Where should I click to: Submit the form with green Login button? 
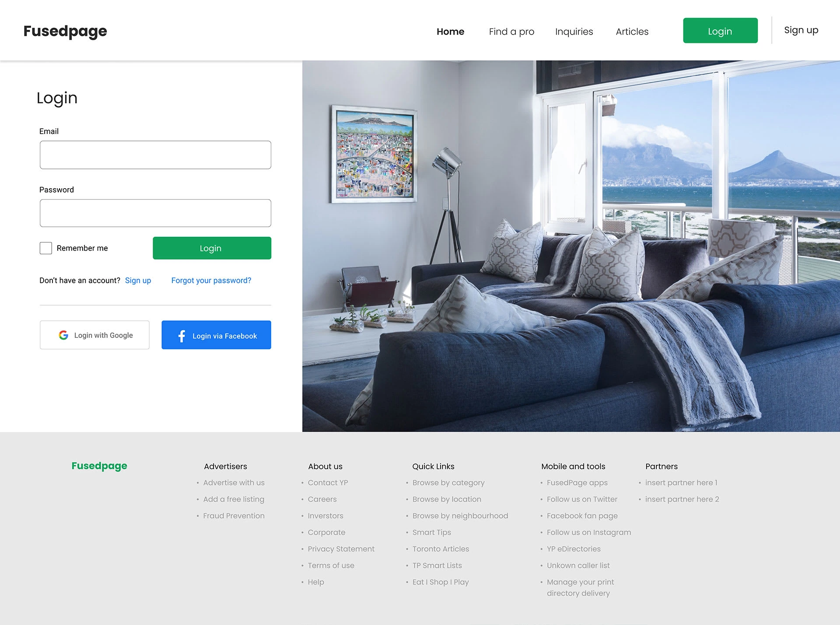[x=212, y=248]
